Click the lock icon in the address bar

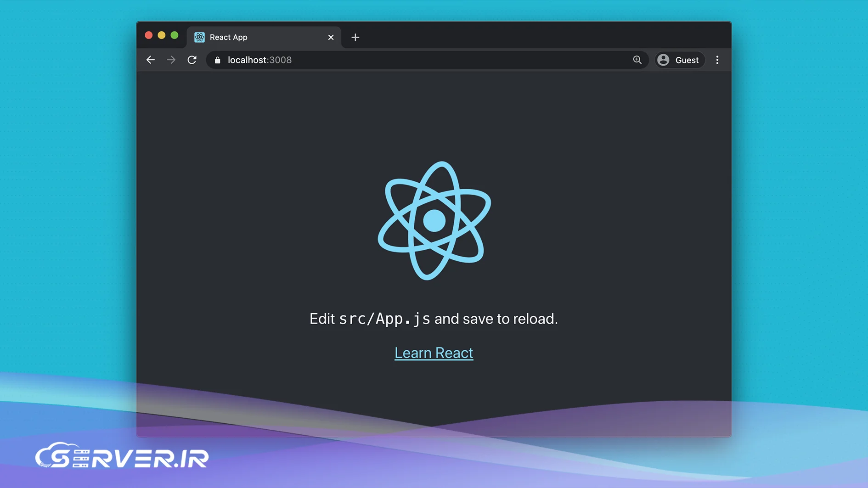tap(218, 60)
